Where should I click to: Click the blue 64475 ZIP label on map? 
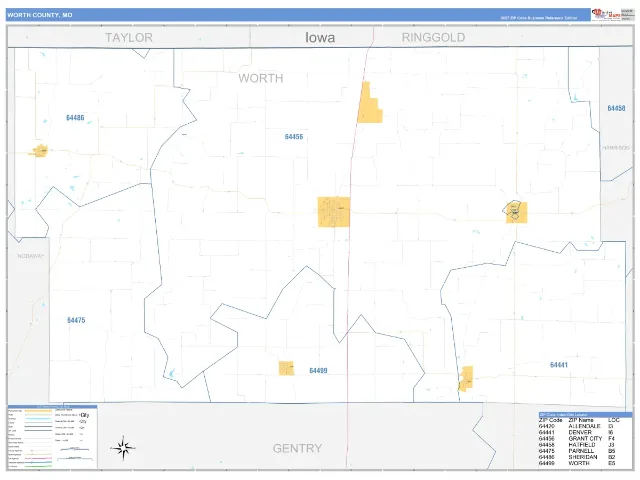[76, 320]
